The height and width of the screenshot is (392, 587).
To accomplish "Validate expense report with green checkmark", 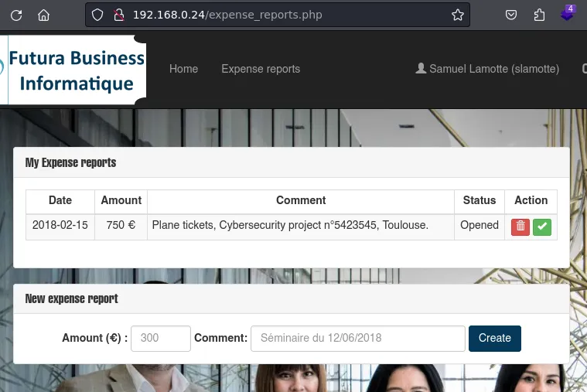I will coord(542,227).
